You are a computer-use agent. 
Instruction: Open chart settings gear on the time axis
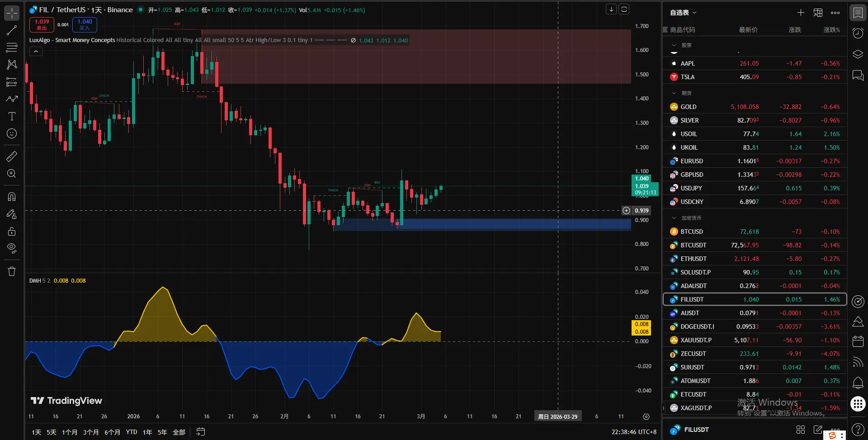[x=646, y=416]
